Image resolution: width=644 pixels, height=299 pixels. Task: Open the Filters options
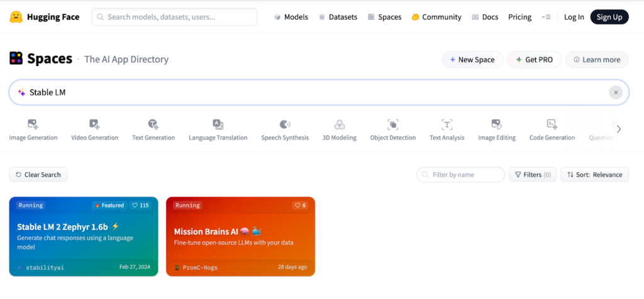533,175
